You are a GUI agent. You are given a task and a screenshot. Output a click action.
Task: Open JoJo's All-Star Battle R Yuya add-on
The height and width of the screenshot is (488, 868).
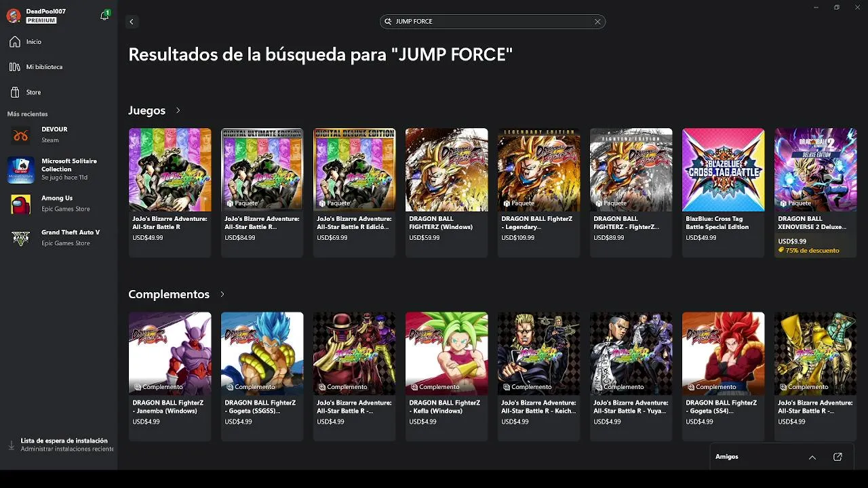point(631,376)
